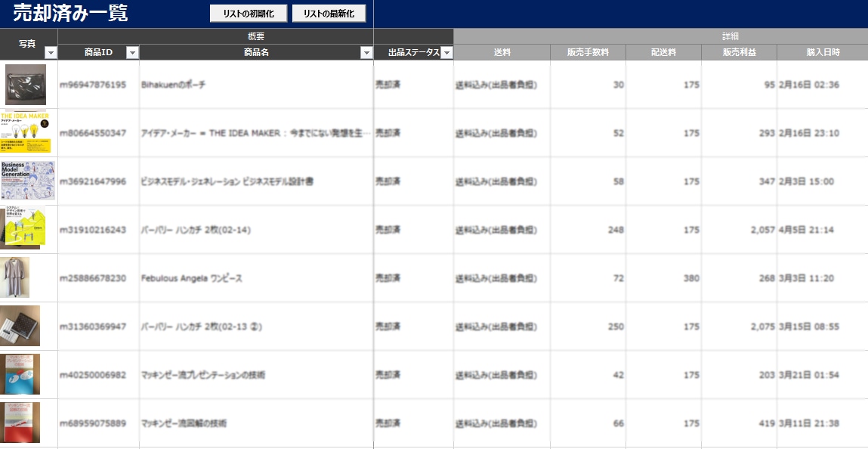Viewport: 868px width, 449px height.
Task: Select thumbnail in row m31360369947
Action: [20, 326]
